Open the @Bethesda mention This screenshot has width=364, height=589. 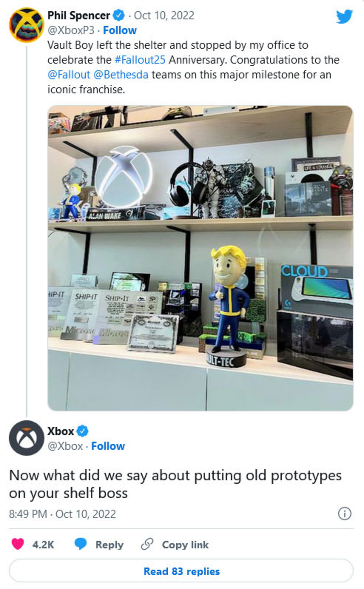coord(121,75)
